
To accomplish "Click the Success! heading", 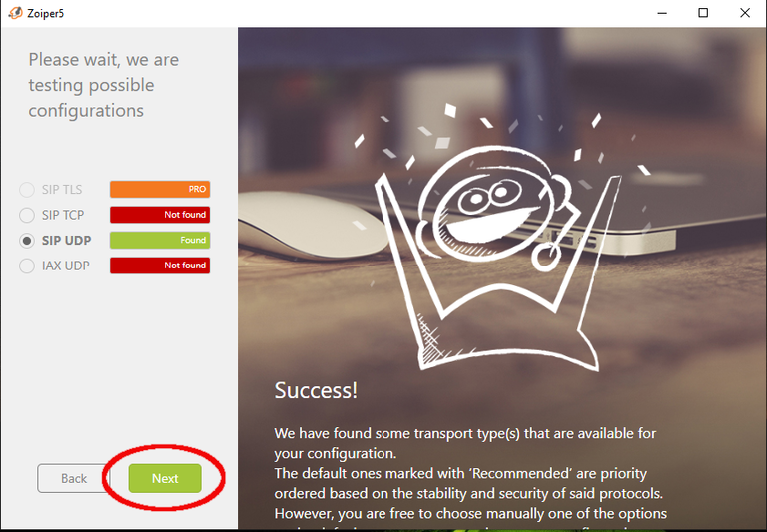I will [316, 390].
